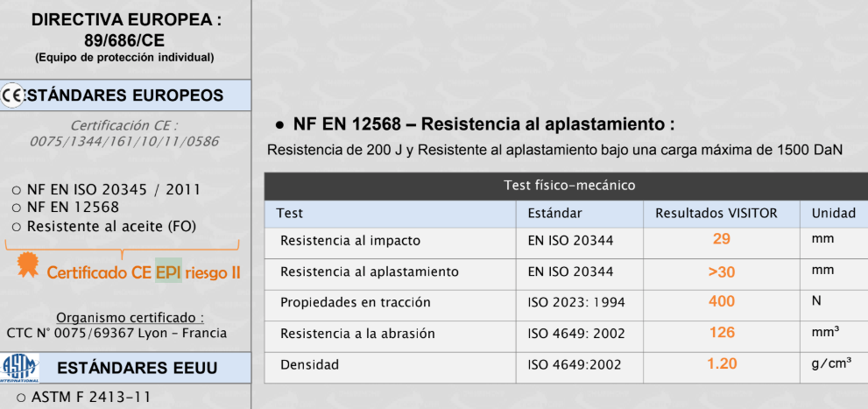Image resolution: width=868 pixels, height=409 pixels.
Task: Click the NF EN 12568 section heading
Action: click(x=483, y=124)
